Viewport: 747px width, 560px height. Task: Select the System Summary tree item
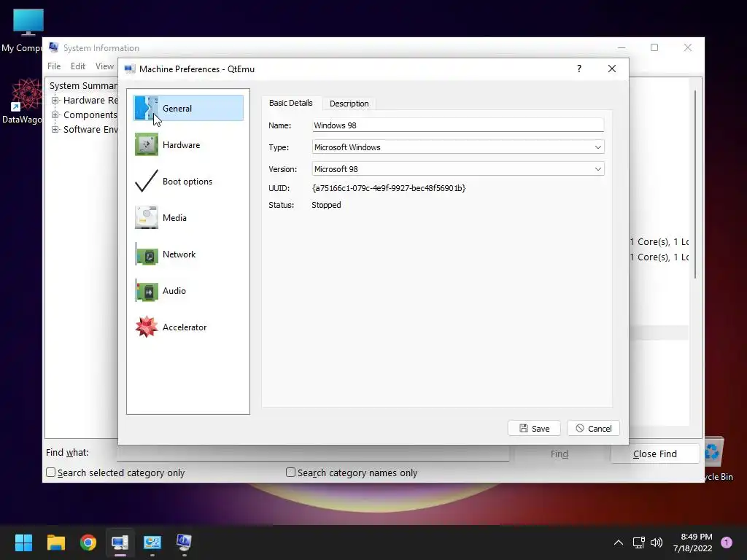[x=83, y=86]
